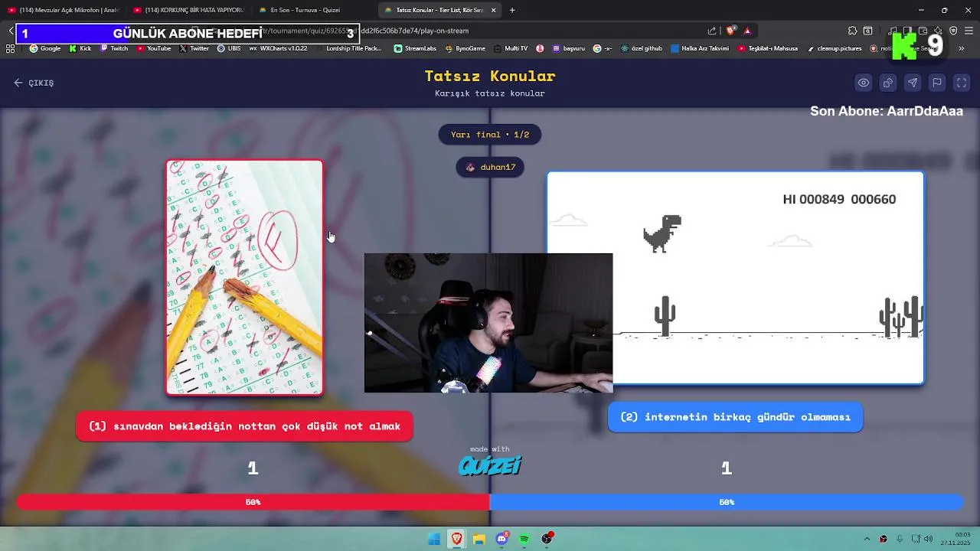Switch to the Mevzular Açık Mikrofon tab
980x551 pixels.
(63, 10)
